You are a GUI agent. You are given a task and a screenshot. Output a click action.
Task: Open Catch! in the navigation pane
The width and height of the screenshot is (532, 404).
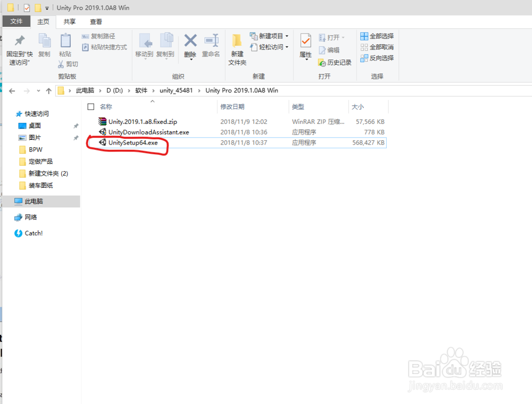point(29,233)
